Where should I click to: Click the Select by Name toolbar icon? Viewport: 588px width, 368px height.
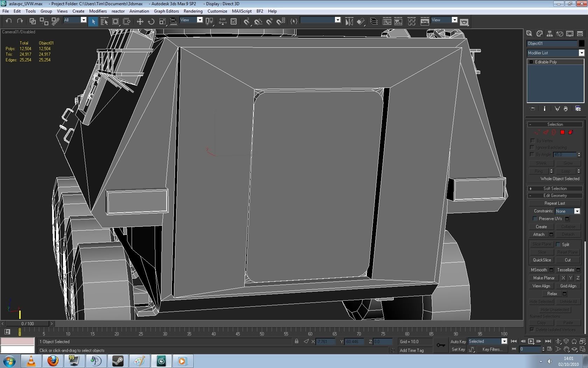pyautogui.click(x=104, y=22)
